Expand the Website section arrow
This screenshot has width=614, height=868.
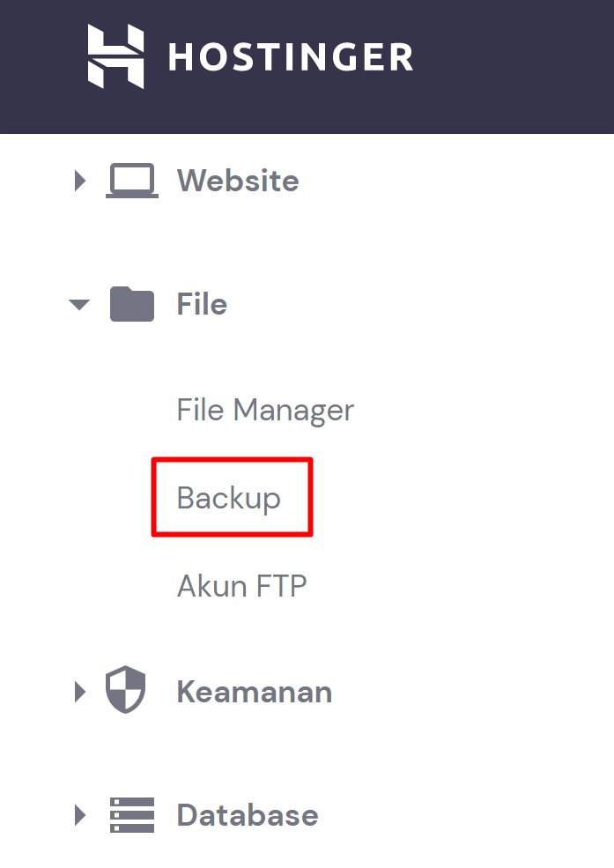[80, 181]
